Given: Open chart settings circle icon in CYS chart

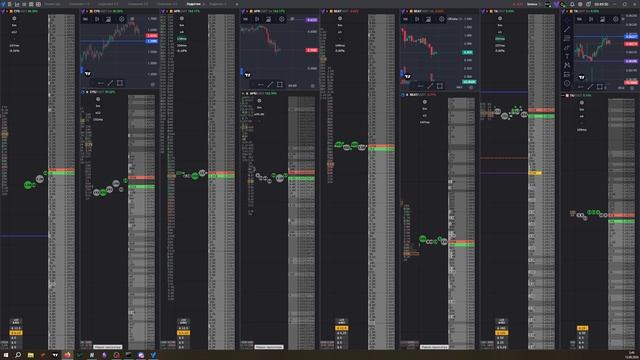Looking at the screenshot, I should (x=122, y=19).
